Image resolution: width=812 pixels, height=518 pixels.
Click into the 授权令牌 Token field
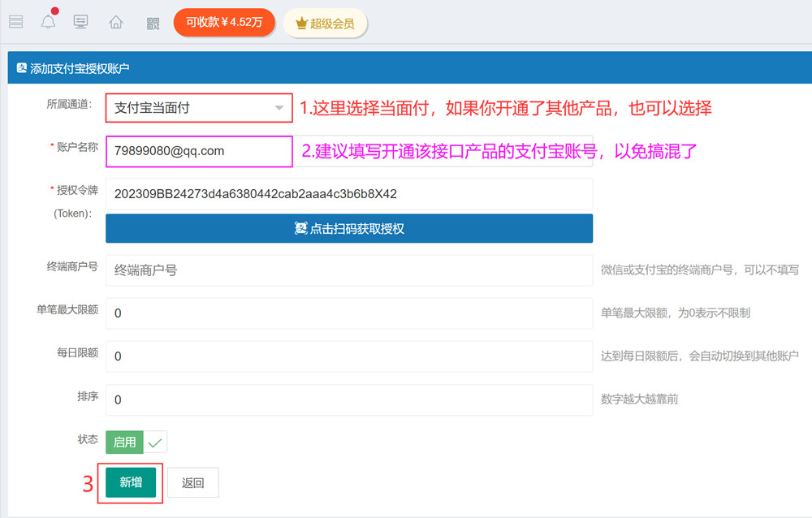(x=349, y=194)
